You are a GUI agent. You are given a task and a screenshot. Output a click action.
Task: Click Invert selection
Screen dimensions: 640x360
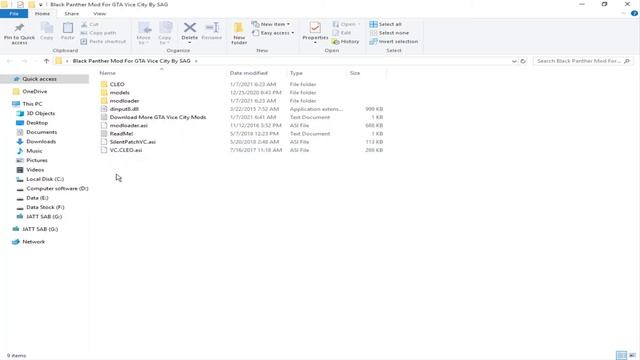[394, 41]
